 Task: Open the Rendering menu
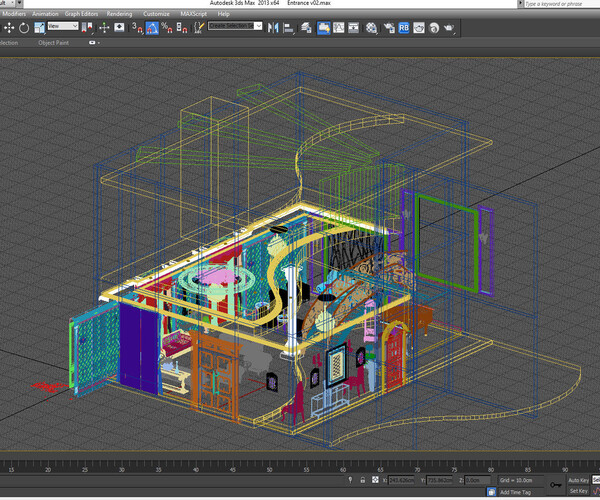(x=119, y=14)
